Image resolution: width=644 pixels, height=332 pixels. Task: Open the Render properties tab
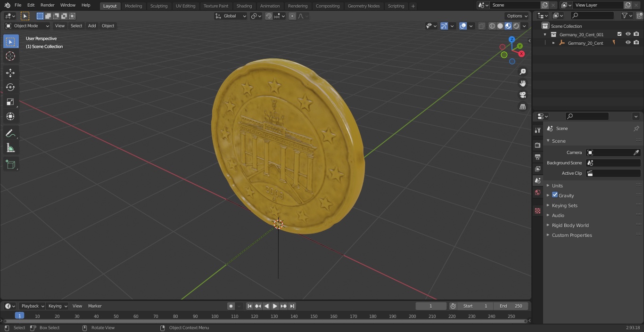tap(537, 145)
